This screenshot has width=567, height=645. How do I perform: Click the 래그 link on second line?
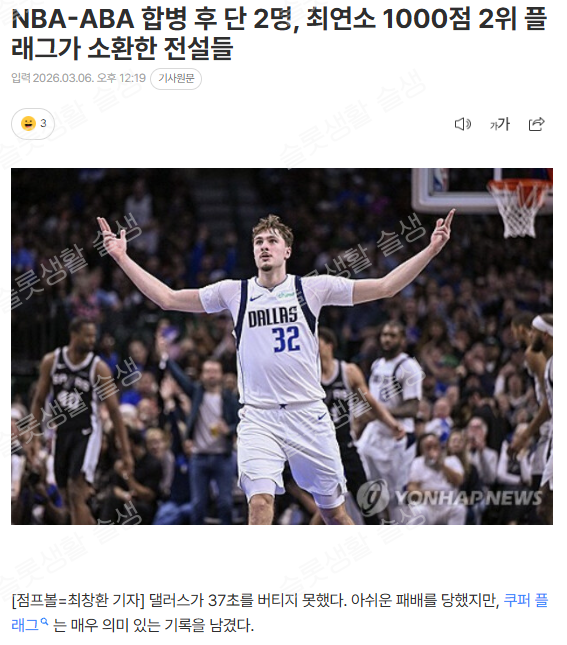tap(25, 625)
